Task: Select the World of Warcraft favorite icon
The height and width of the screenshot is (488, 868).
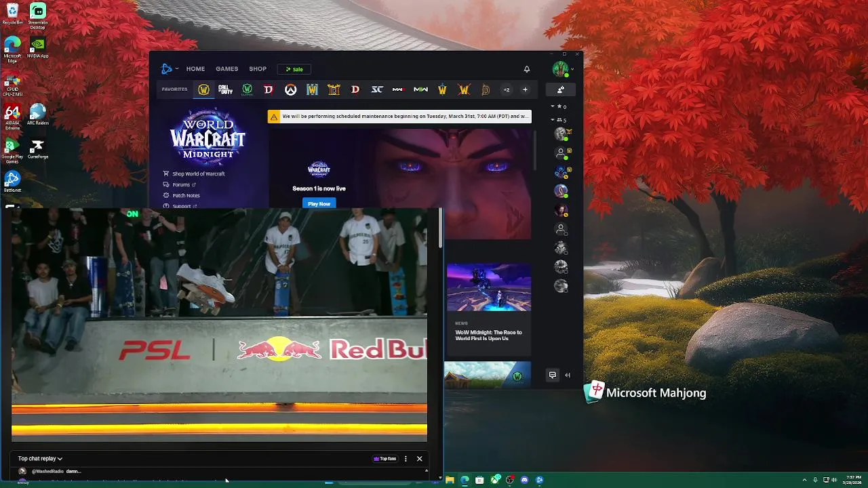Action: coord(203,89)
